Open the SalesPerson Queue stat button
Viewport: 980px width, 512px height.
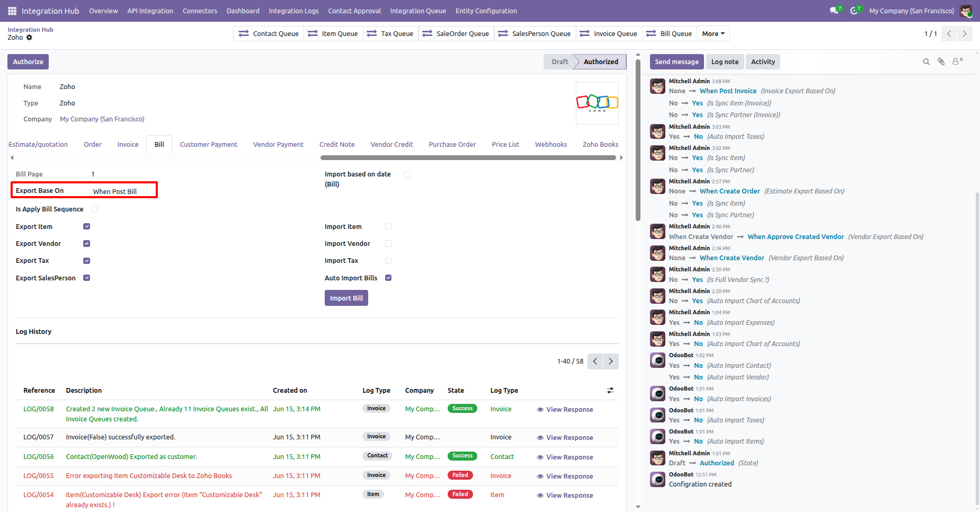point(535,33)
